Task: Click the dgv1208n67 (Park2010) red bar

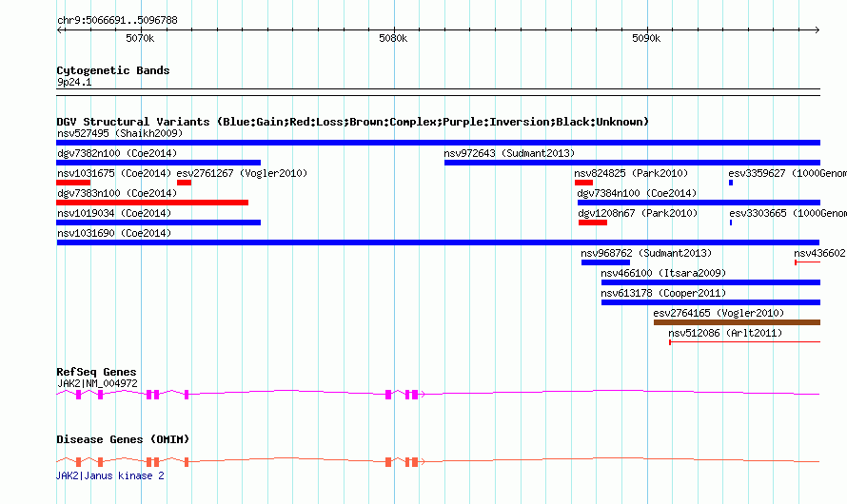Action: coord(593,223)
